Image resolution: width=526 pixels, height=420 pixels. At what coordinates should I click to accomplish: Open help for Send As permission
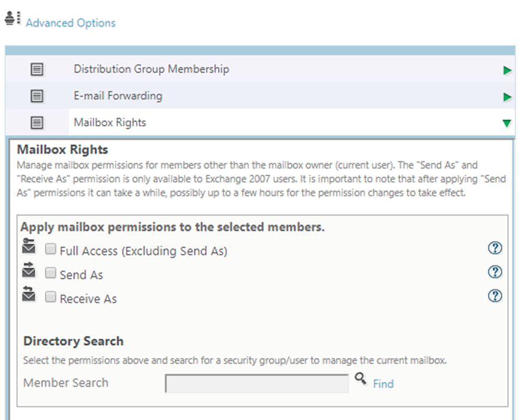point(495,272)
